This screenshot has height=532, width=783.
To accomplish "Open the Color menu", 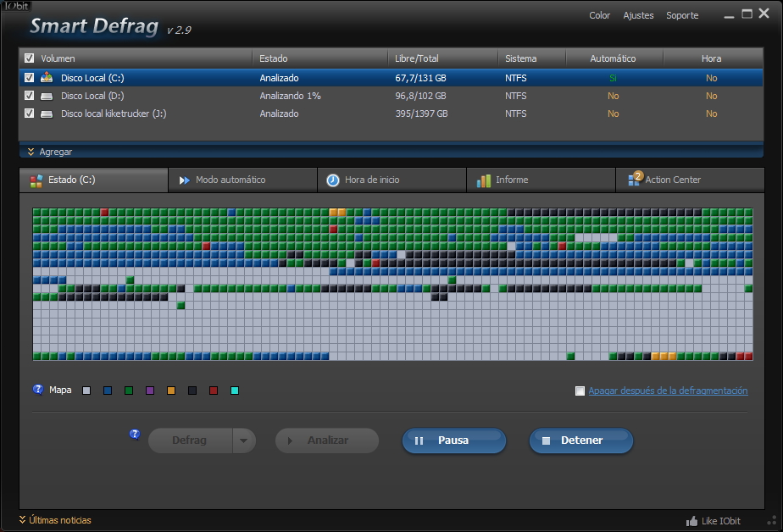I will click(599, 15).
